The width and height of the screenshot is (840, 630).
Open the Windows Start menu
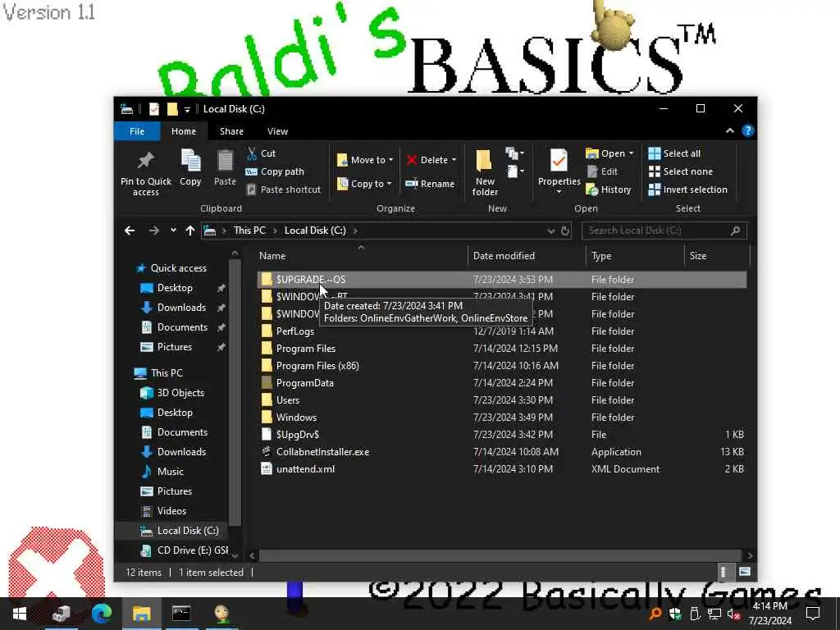pos(20,614)
